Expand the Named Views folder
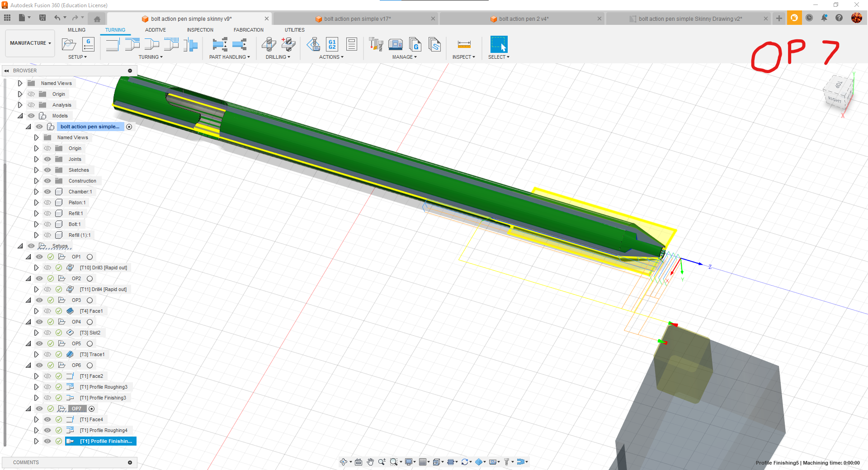868x470 pixels. (20, 83)
